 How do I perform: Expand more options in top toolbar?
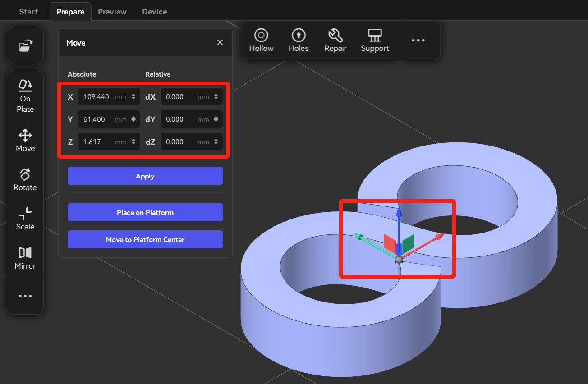[418, 41]
